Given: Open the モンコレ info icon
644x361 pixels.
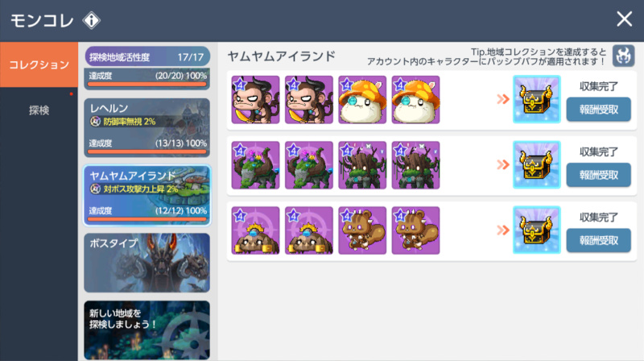Looking at the screenshot, I should pyautogui.click(x=91, y=20).
